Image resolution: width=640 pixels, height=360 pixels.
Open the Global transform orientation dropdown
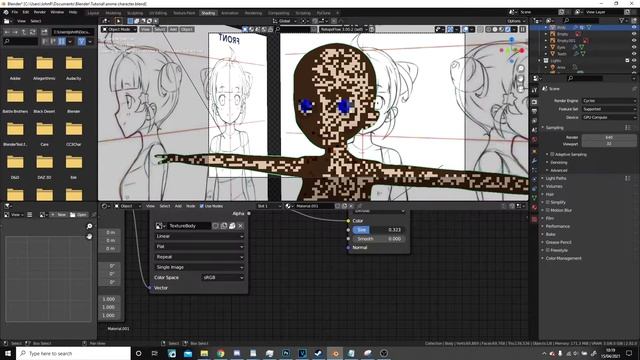pos(284,21)
